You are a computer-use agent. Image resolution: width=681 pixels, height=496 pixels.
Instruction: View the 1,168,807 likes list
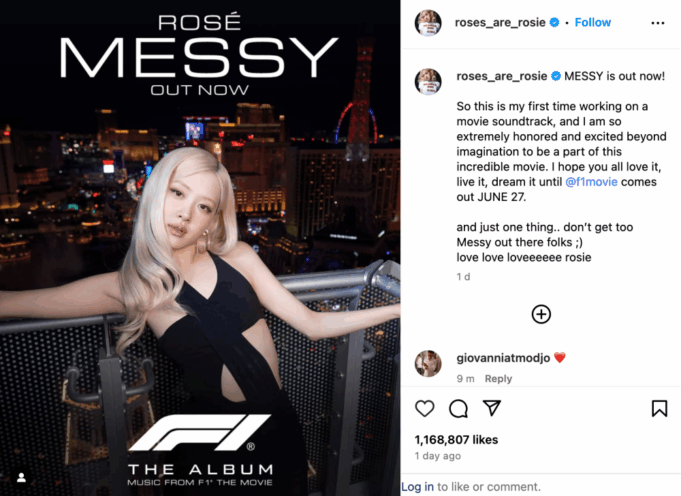(456, 440)
